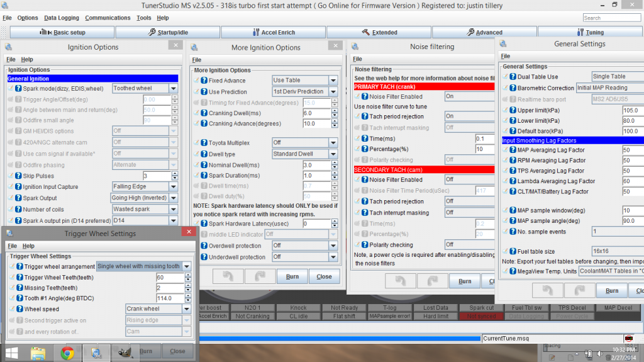644x362 pixels.
Task: Open the Data Logging menu
Action: (62, 18)
